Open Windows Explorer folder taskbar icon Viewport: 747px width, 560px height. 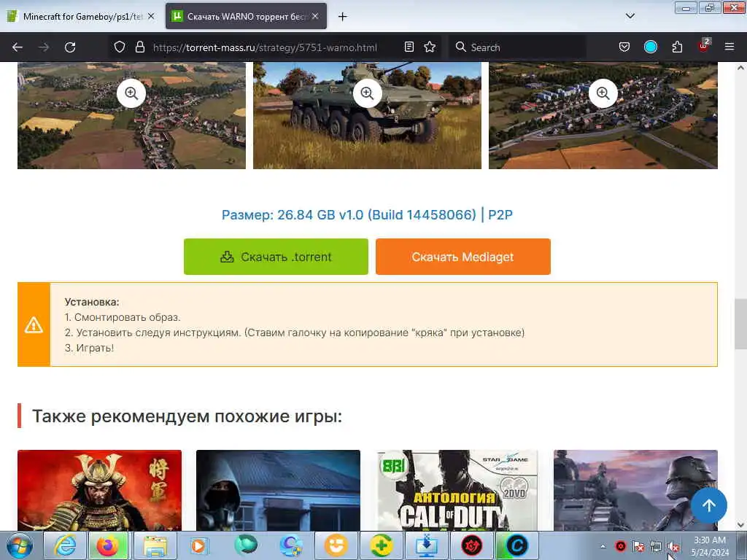tap(155, 545)
